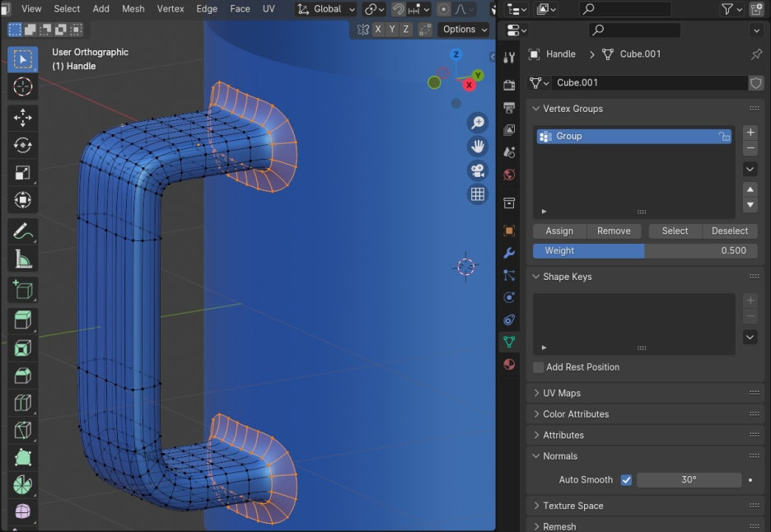
Task: Click the Zoom magnifier viewport gizmo
Action: click(477, 124)
